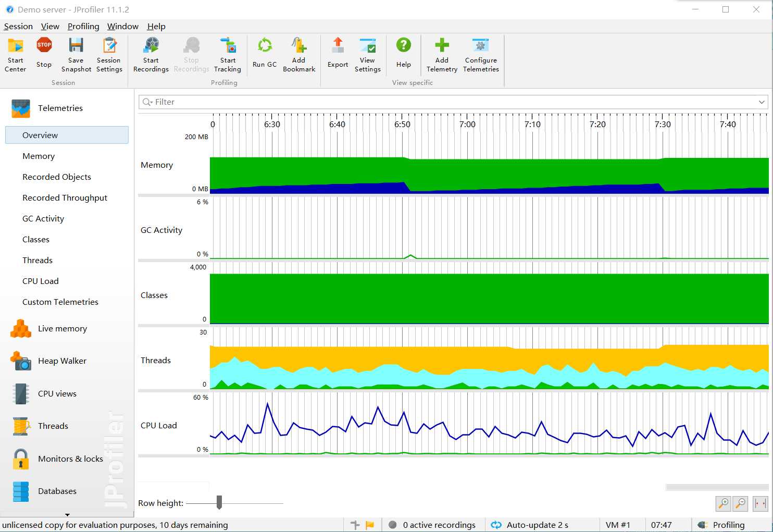The width and height of the screenshot is (773, 532).
Task: Click the active recordings indicator
Action: [432, 525]
